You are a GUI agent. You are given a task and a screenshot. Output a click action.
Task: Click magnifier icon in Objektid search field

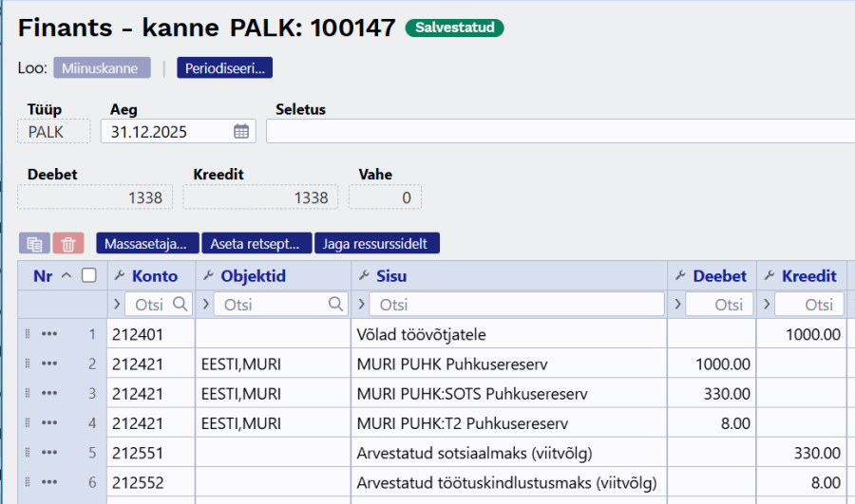tap(335, 305)
